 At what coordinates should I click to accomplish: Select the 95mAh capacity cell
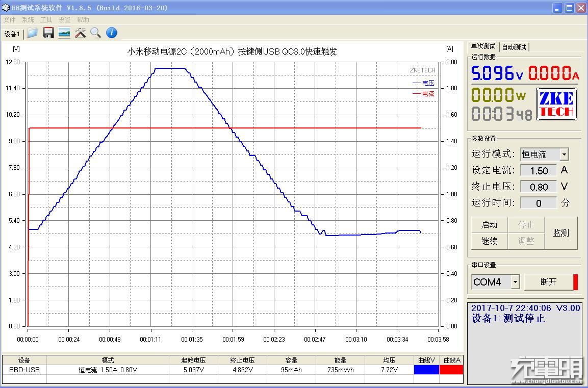[291, 370]
